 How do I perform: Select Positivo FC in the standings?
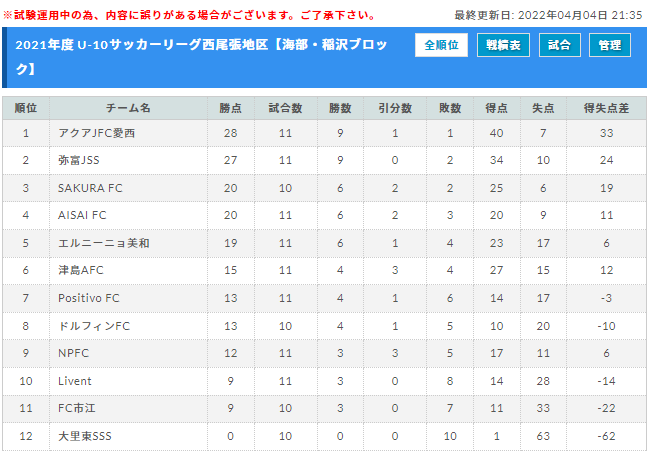(x=89, y=298)
